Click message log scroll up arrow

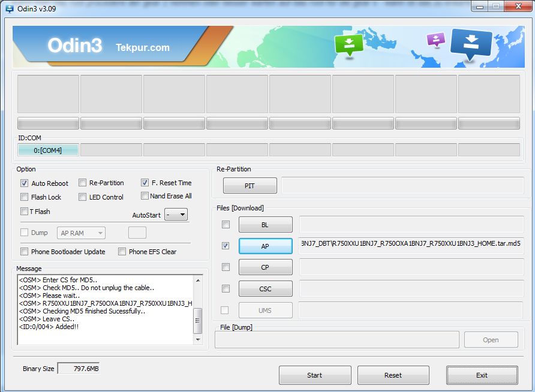coord(198,280)
